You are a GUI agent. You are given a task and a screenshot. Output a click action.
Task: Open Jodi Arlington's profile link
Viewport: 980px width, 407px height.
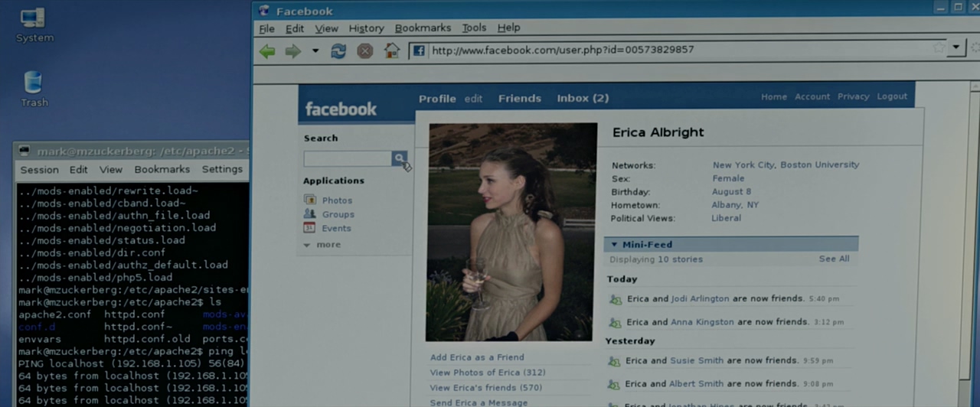[x=699, y=298]
